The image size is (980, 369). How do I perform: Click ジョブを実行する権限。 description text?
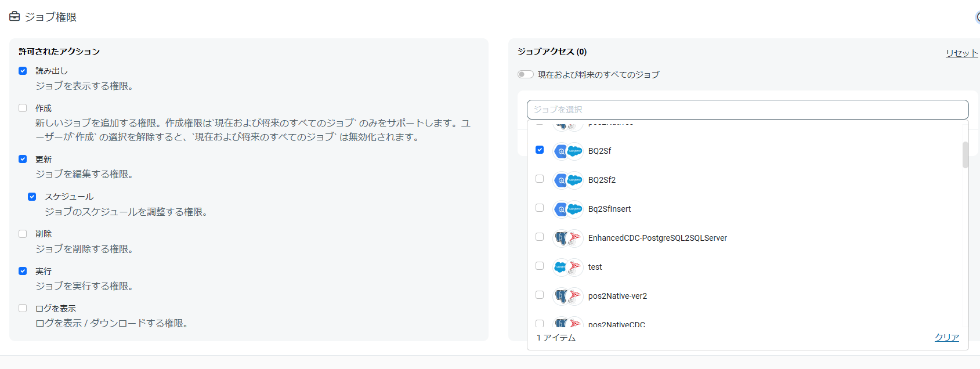click(x=86, y=286)
